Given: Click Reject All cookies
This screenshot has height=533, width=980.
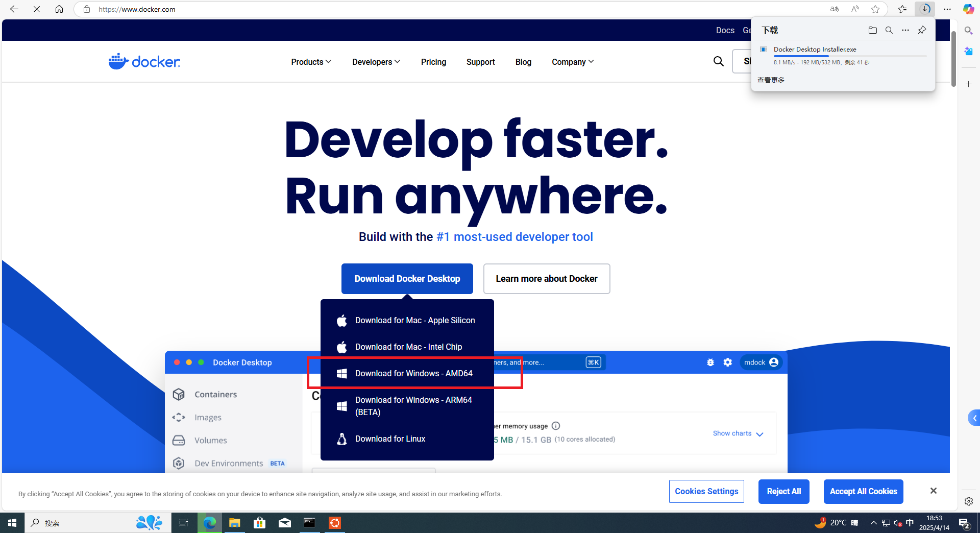Looking at the screenshot, I should (783, 491).
